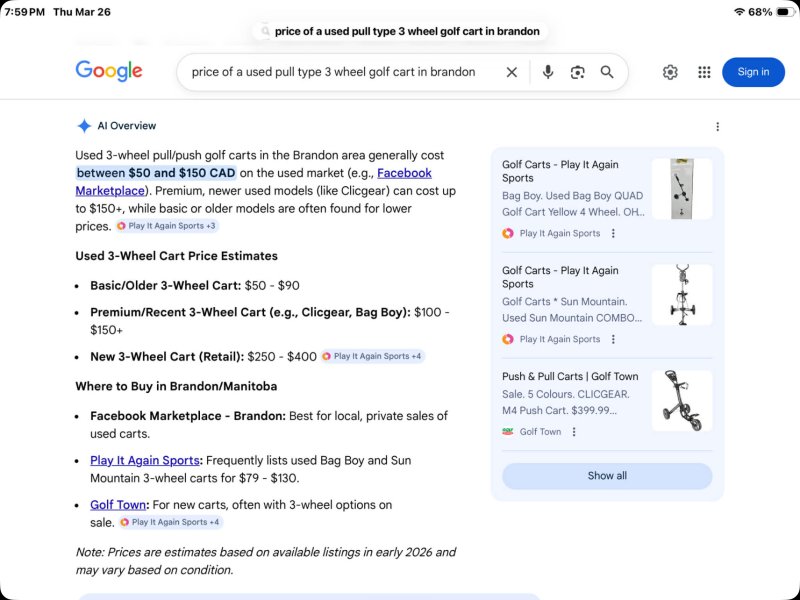Open Google Lens image search
The image size is (800, 600).
coord(577,72)
